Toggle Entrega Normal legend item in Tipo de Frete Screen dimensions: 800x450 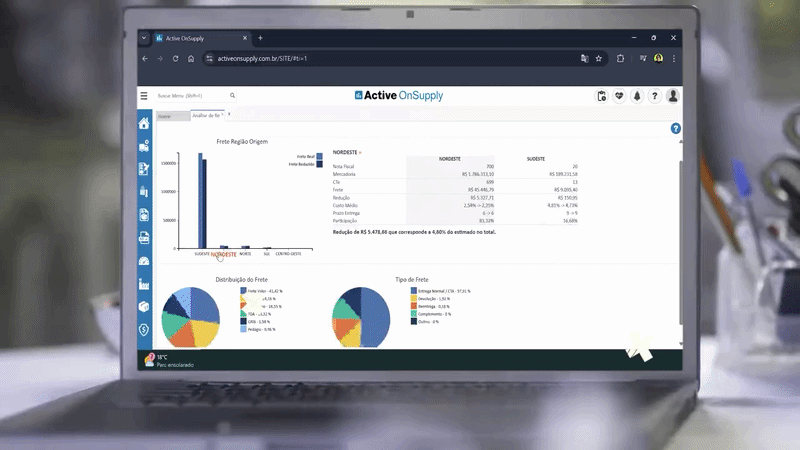coord(441,291)
